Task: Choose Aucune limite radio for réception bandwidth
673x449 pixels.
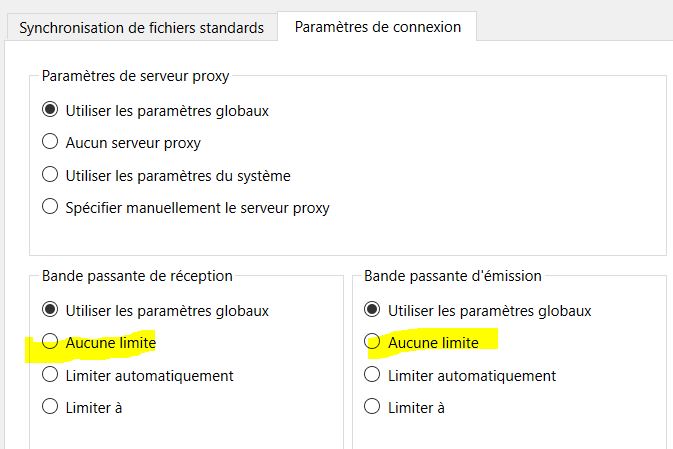Action: click(x=51, y=342)
